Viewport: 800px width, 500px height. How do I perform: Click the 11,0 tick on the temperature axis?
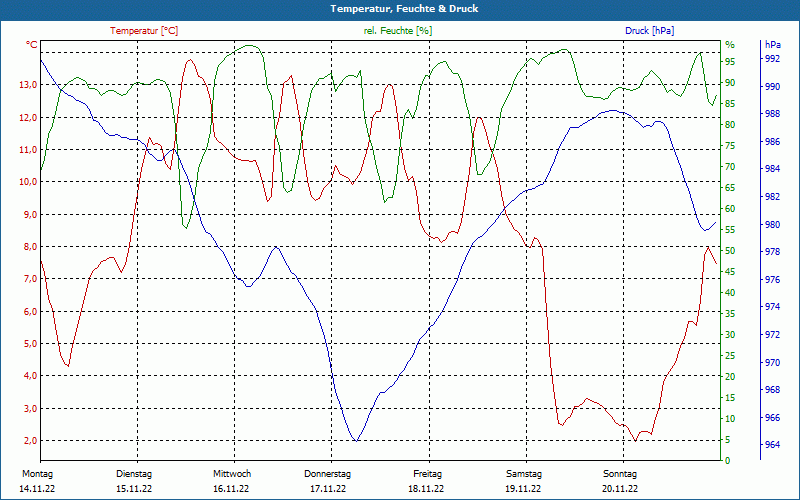(29, 149)
